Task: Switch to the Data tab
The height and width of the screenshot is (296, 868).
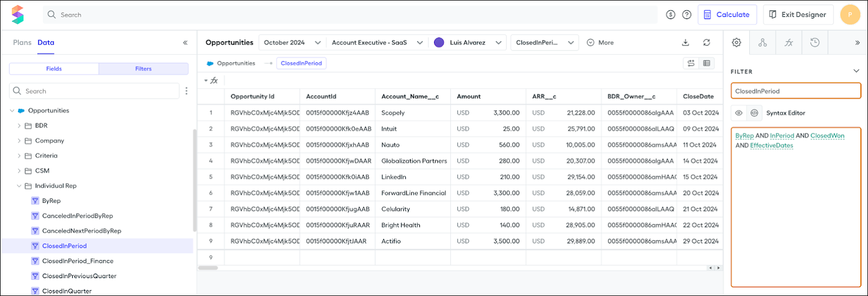Action: pyautogui.click(x=46, y=42)
